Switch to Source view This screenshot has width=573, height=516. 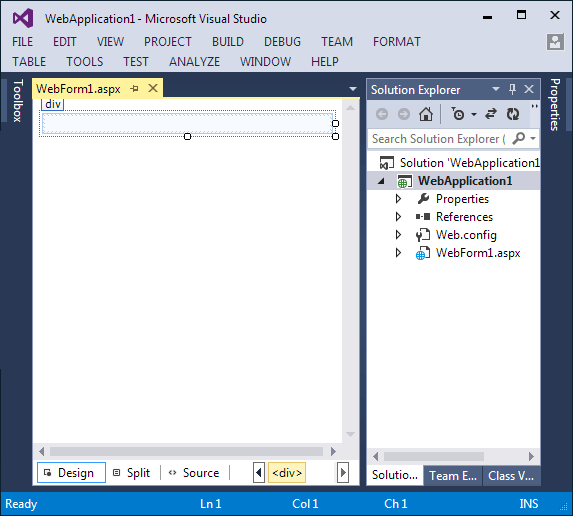click(x=194, y=473)
